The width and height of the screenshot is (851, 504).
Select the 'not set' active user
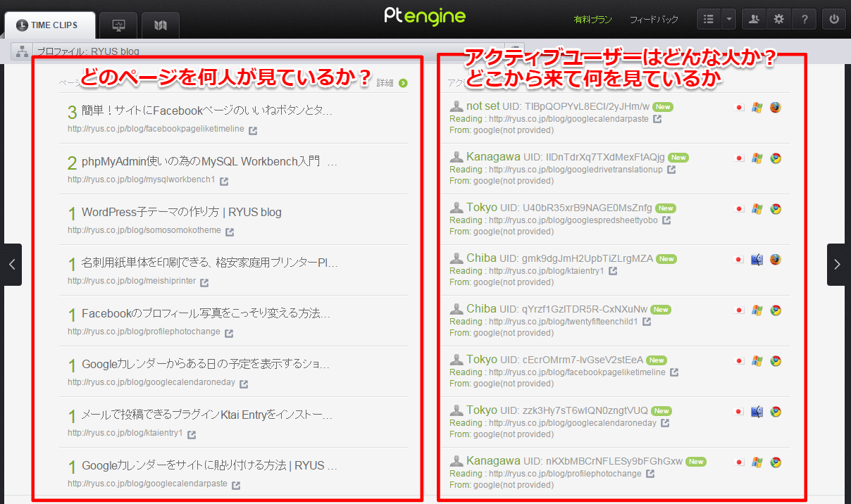coord(483,106)
